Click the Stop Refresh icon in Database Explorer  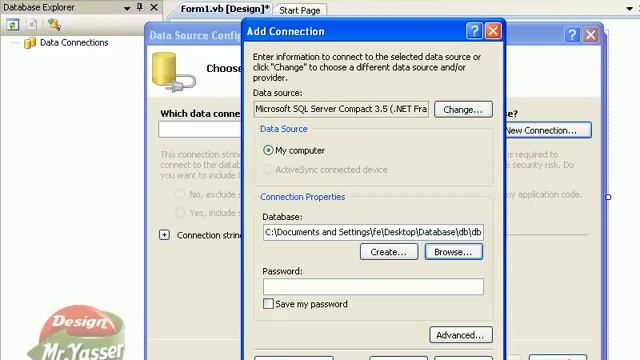coord(32,25)
